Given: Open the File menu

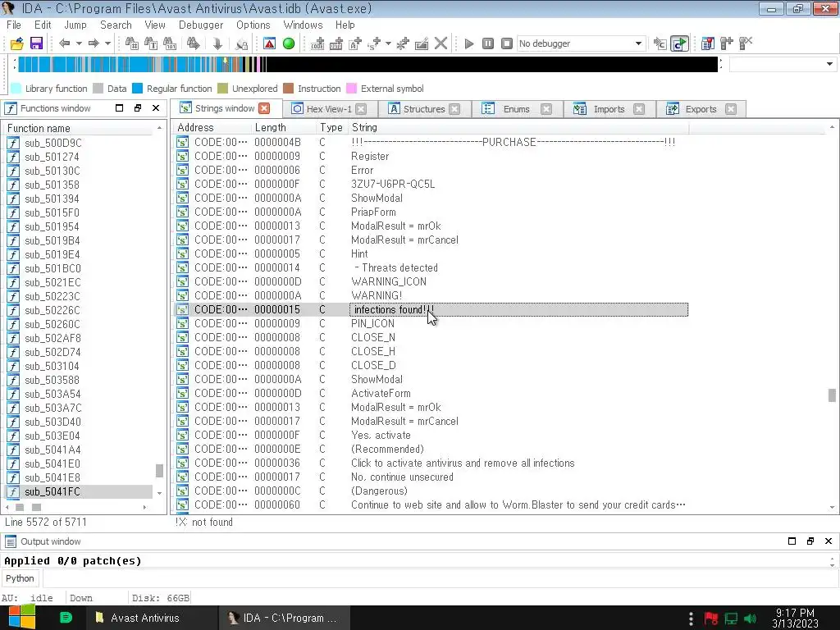Looking at the screenshot, I should coord(14,25).
